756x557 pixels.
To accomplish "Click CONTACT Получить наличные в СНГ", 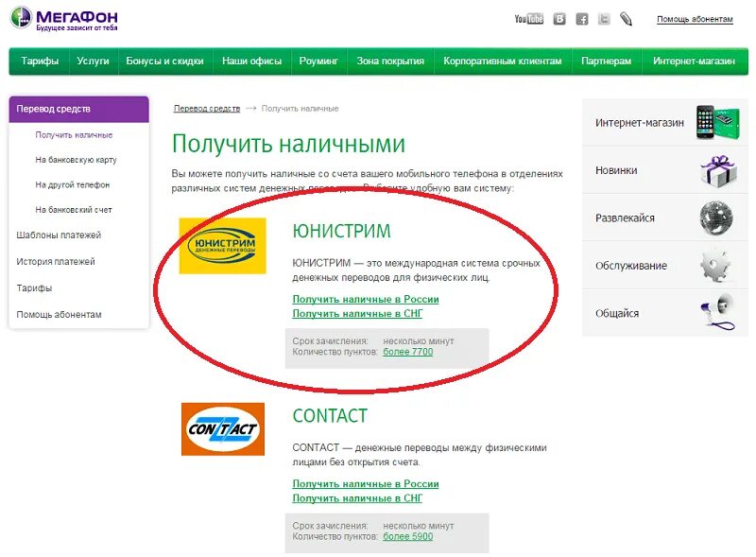I will click(x=357, y=498).
